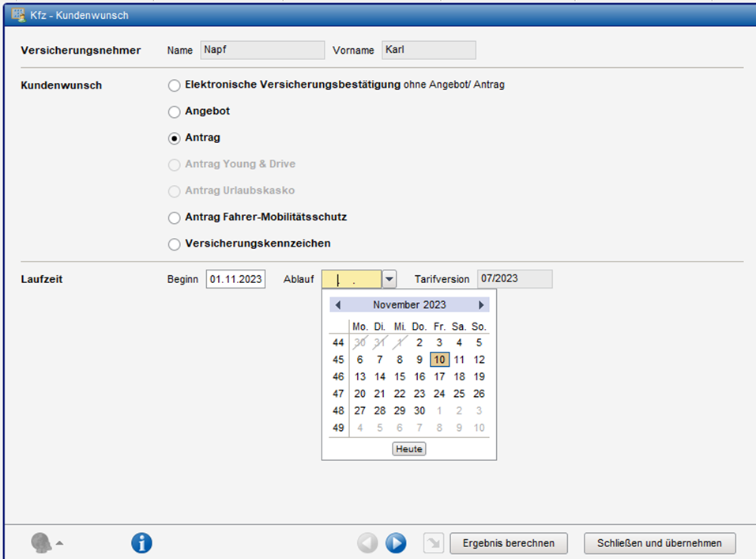Viewport: 756px width, 559px height.
Task: Click Schließen und übernehmen button
Action: [660, 543]
